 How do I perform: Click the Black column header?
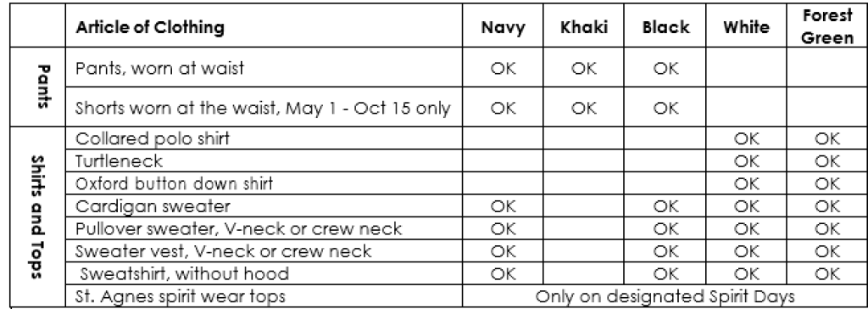[666, 27]
